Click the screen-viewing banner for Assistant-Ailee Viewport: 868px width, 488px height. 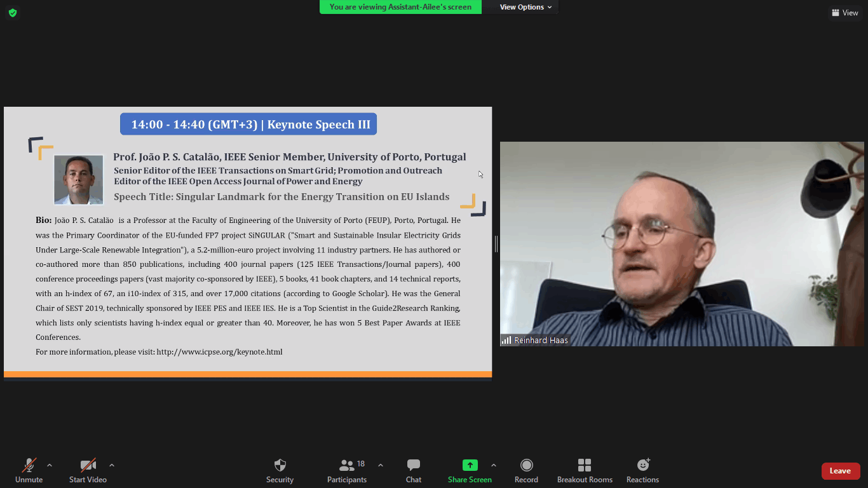400,7
